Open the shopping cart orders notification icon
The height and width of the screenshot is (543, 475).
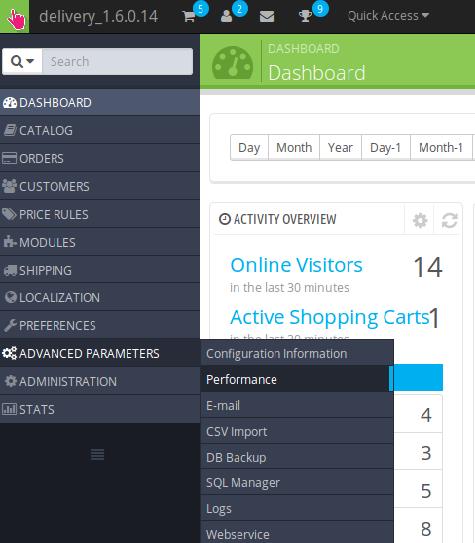189,16
